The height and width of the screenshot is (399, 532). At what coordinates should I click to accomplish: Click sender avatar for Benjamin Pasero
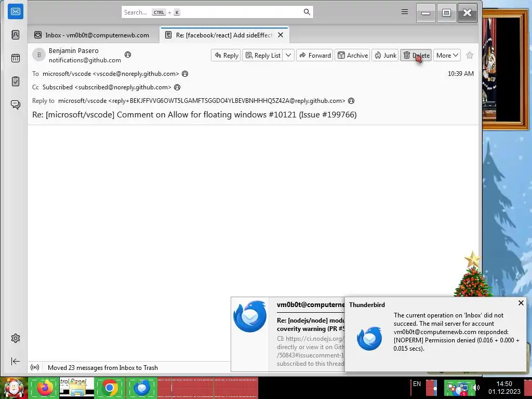pos(39,55)
